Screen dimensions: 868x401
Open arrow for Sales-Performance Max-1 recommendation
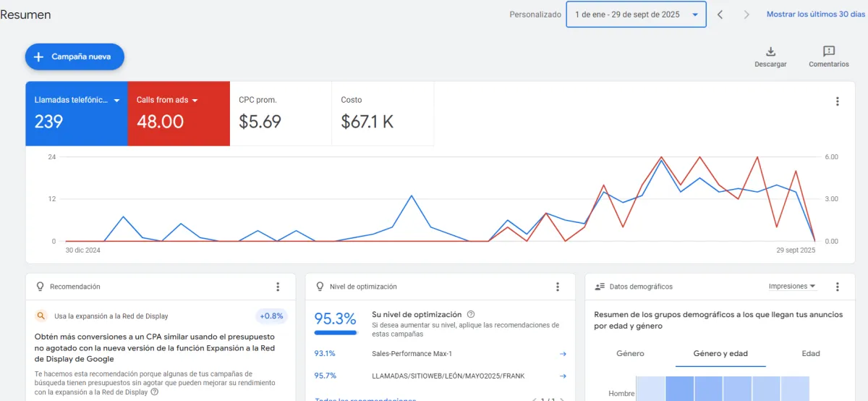tap(563, 354)
